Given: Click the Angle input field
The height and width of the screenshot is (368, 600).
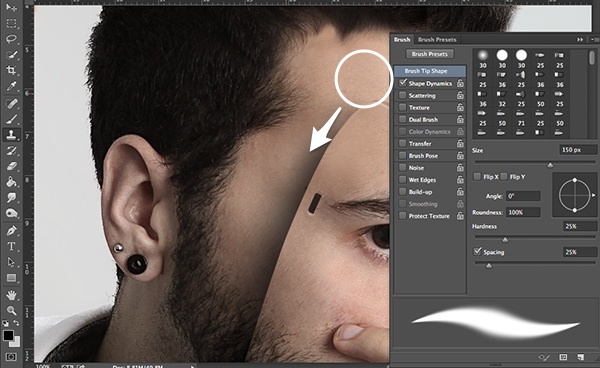Looking at the screenshot, I should click(x=523, y=196).
